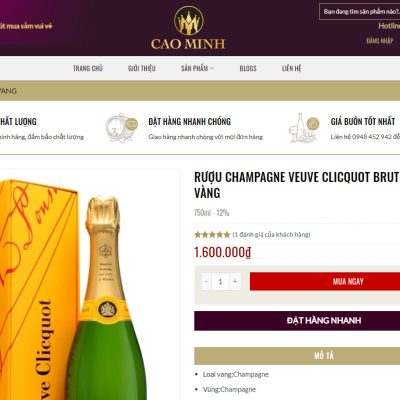Open the customer review count link

point(271,235)
